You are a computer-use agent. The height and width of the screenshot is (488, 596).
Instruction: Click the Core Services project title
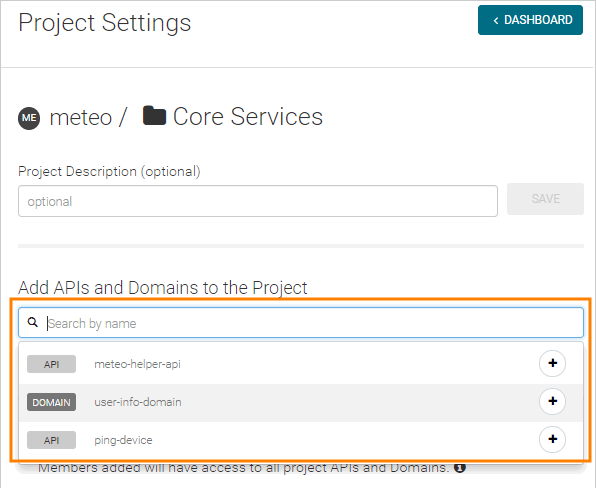click(248, 116)
